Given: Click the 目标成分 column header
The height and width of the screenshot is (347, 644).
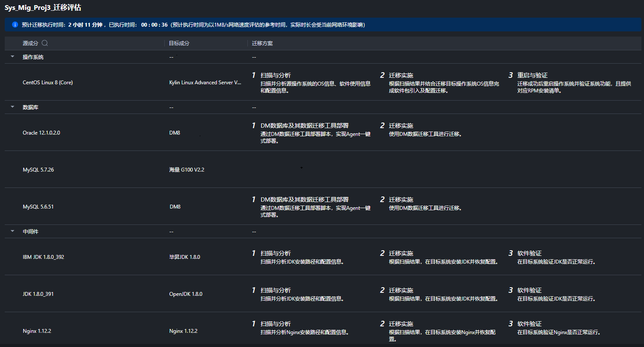Looking at the screenshot, I should pyautogui.click(x=179, y=43).
